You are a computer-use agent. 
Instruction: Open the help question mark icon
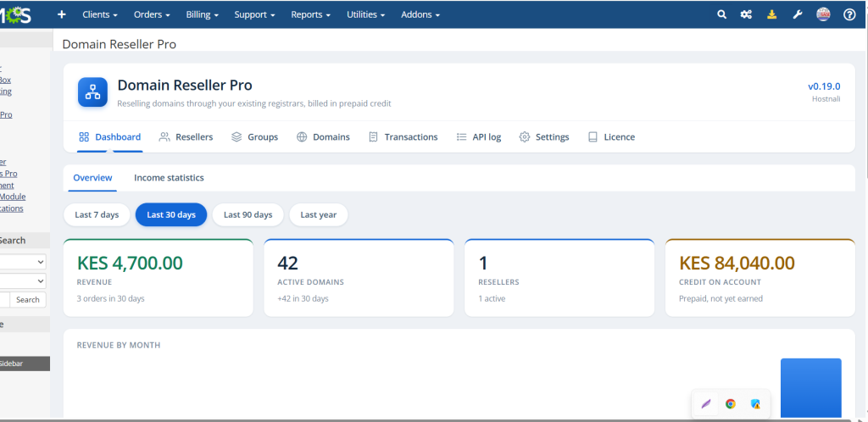849,15
